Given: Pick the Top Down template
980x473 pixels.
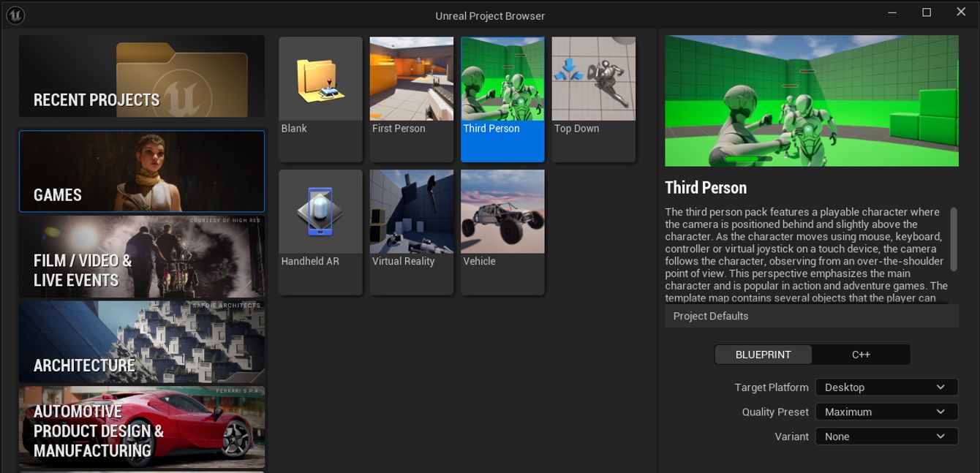Looking at the screenshot, I should pyautogui.click(x=593, y=99).
